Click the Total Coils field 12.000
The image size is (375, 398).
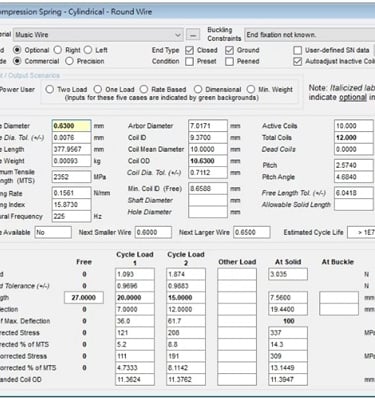coord(354,138)
